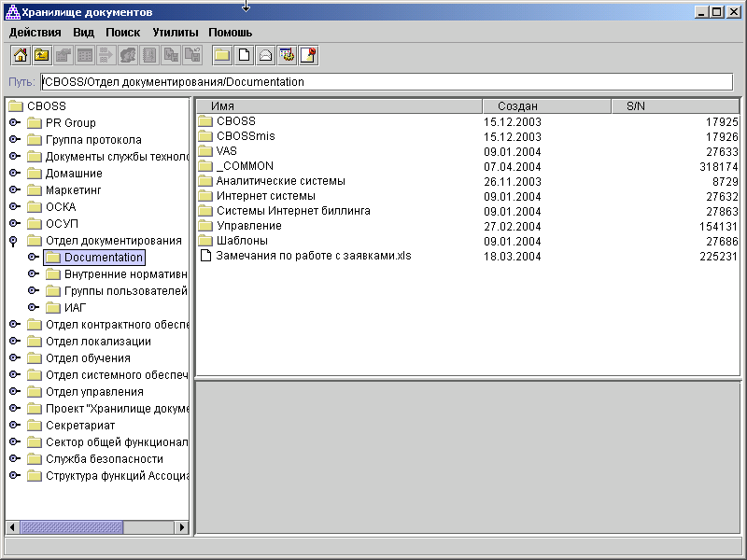
Task: Select the CBOSSmis folder row
Action: pos(468,136)
